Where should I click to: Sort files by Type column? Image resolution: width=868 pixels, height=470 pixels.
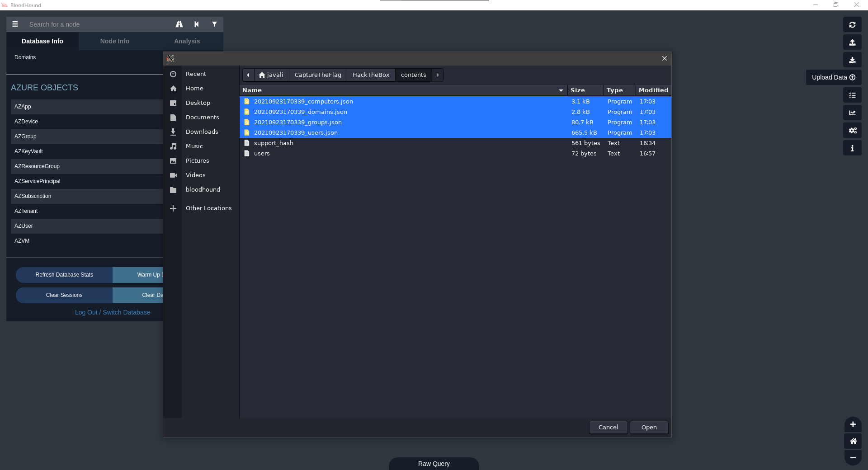coord(619,90)
